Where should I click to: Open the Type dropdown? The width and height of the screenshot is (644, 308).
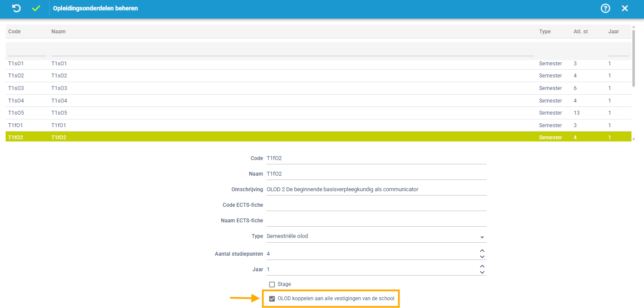point(482,237)
